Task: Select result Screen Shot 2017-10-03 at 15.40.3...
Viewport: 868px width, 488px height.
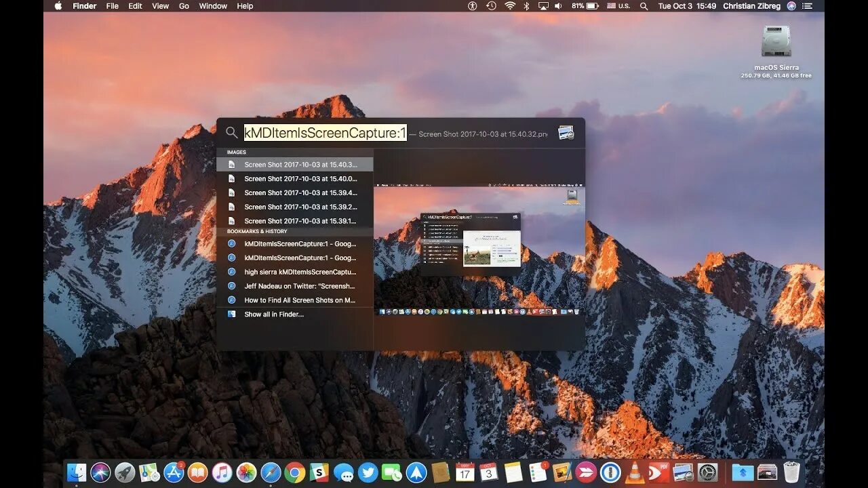Action: coord(295,164)
